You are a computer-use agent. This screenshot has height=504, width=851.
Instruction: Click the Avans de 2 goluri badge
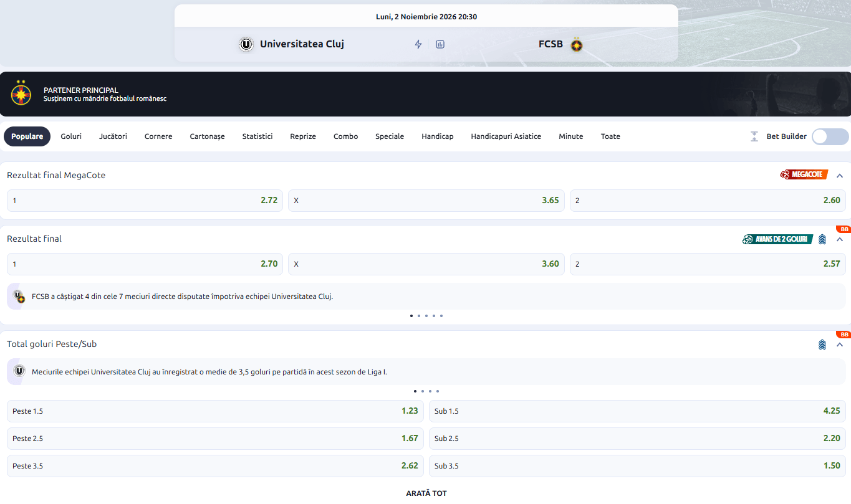click(x=777, y=239)
